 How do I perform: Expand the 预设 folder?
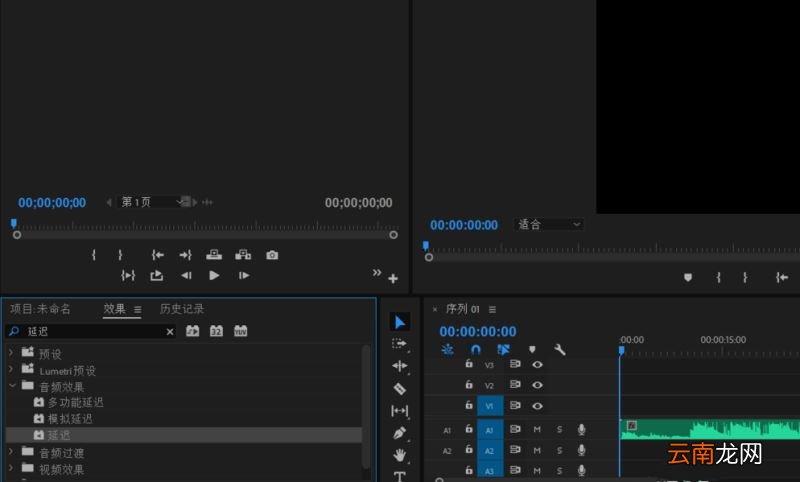click(x=11, y=353)
